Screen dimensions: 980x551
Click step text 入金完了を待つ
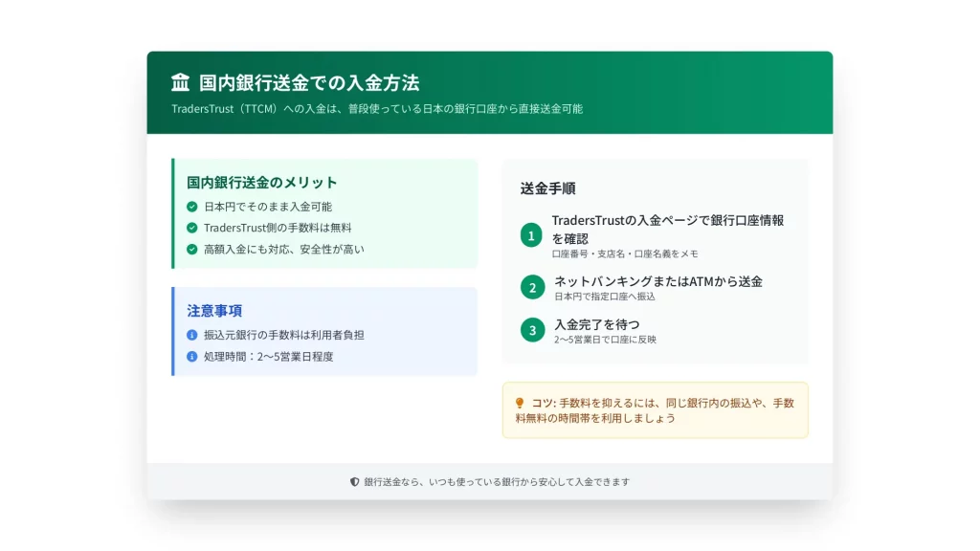(x=597, y=324)
